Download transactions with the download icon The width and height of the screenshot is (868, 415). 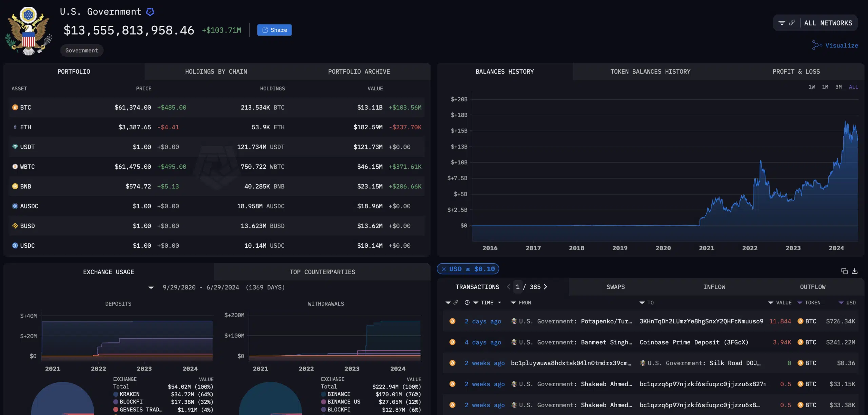pos(854,271)
